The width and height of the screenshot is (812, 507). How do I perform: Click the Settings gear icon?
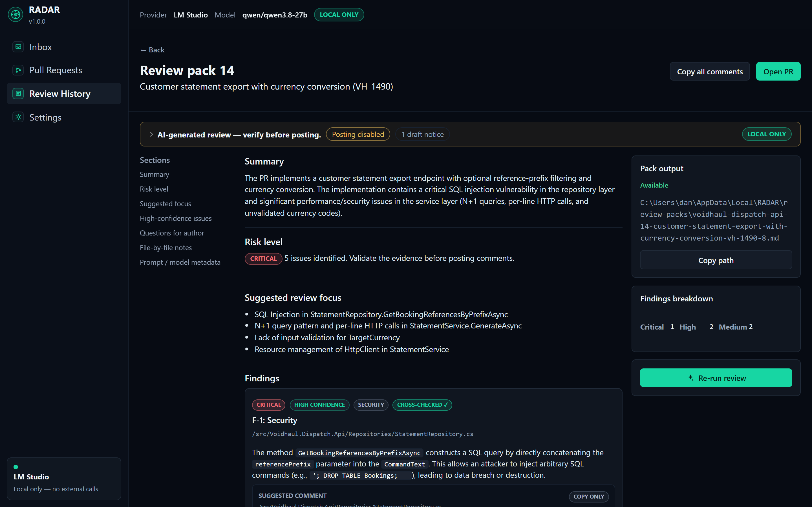(x=18, y=117)
